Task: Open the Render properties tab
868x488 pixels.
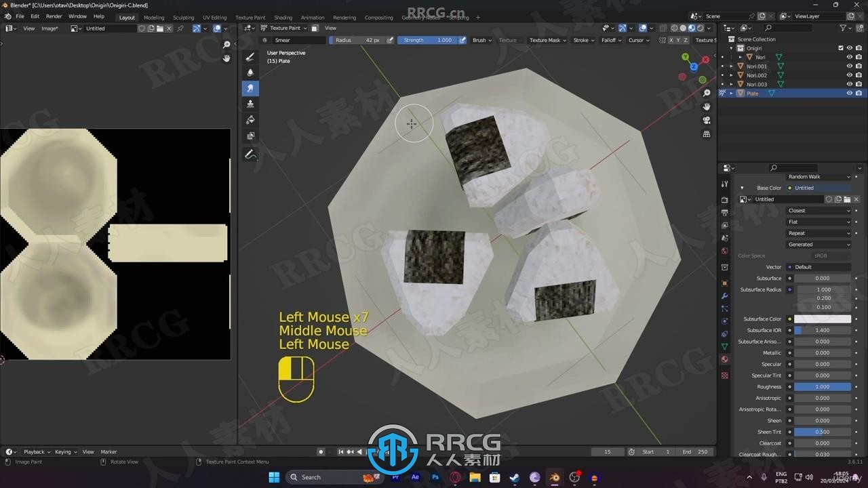Action: [x=724, y=200]
